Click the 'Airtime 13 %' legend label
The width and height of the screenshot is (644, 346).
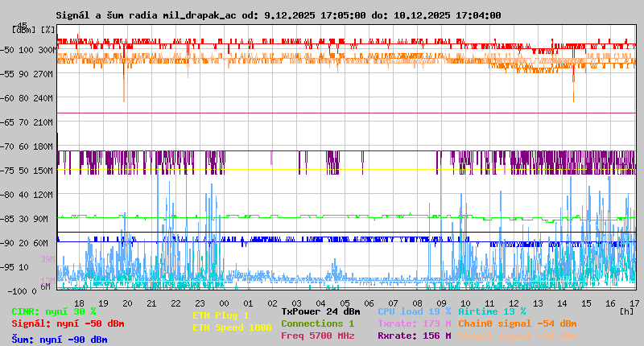pyautogui.click(x=492, y=311)
